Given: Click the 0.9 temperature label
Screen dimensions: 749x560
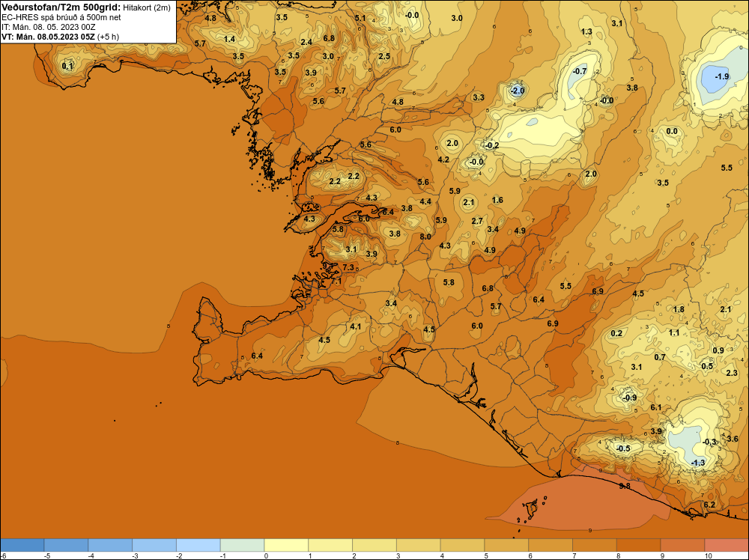Looking at the screenshot, I should [718, 350].
